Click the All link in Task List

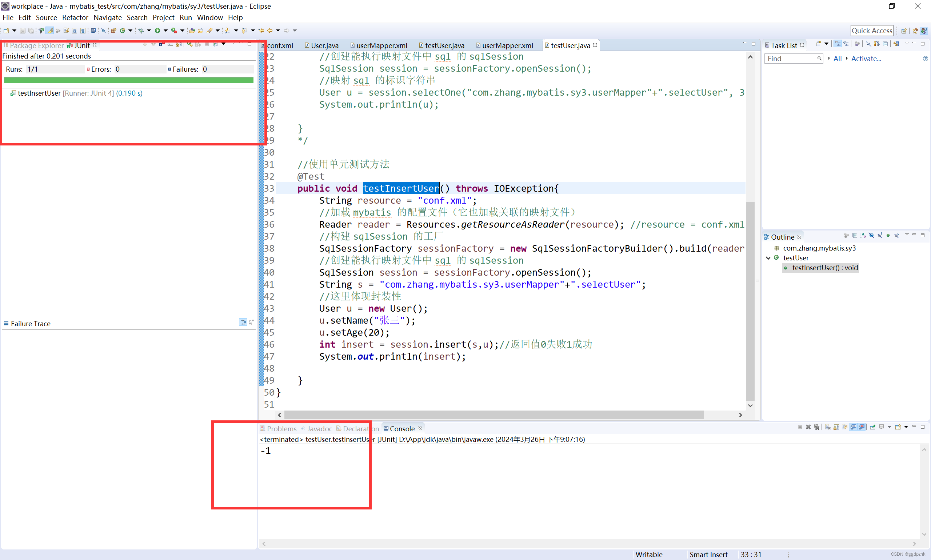tap(838, 59)
